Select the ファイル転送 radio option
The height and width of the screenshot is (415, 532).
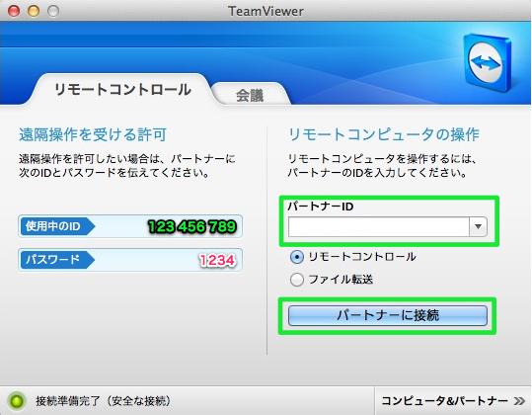click(296, 280)
